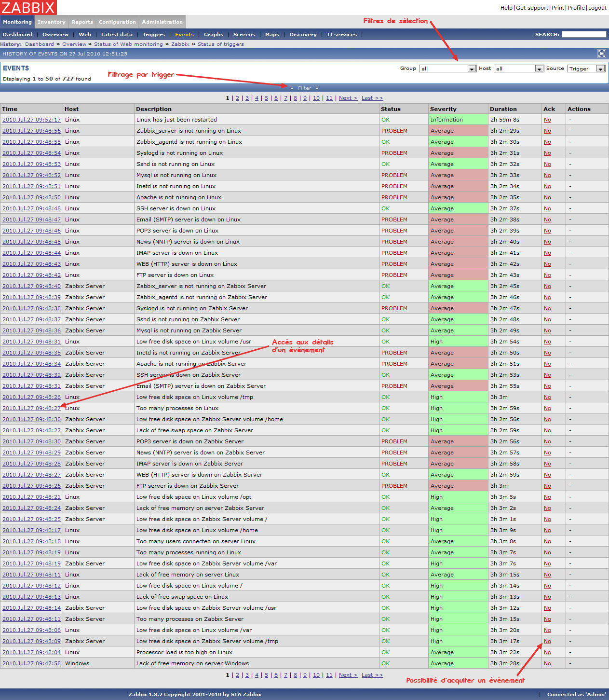Open the IT services submenu item
Screen dimensions: 609x700
click(x=341, y=34)
